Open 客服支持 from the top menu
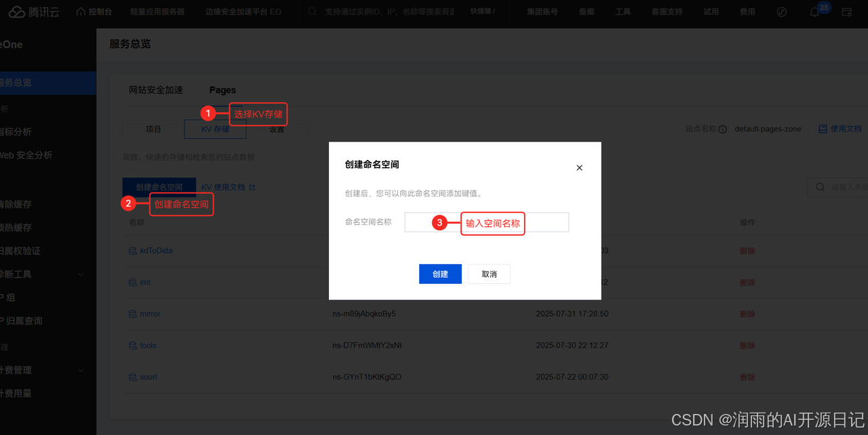Viewport: 868px width, 435px height. (666, 12)
